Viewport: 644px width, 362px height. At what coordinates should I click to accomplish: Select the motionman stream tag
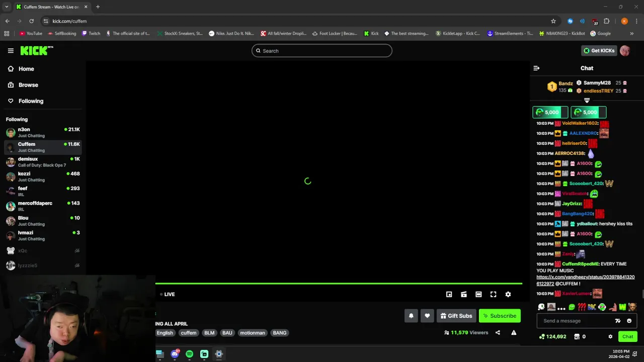pyautogui.click(x=253, y=333)
